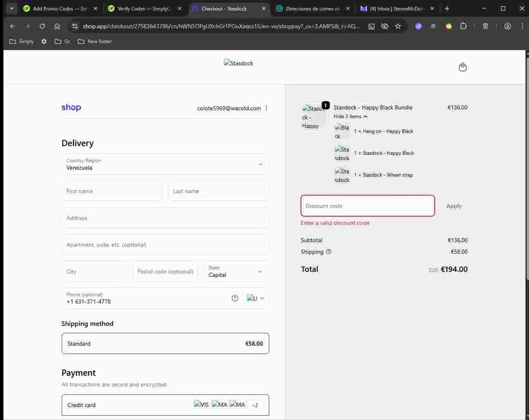Click the phone number help question icon
Screen dimensions: 529x420
point(235,298)
